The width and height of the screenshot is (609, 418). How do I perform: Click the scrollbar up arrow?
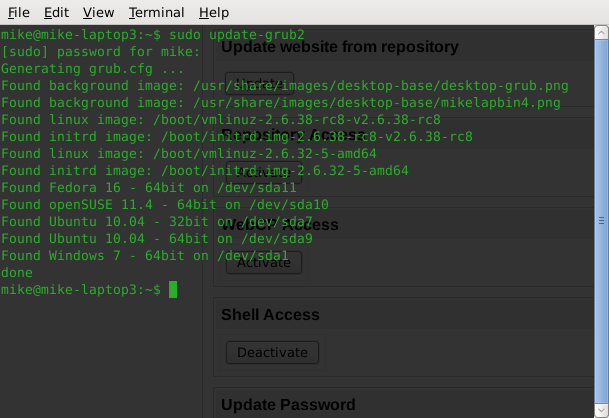point(601,32)
